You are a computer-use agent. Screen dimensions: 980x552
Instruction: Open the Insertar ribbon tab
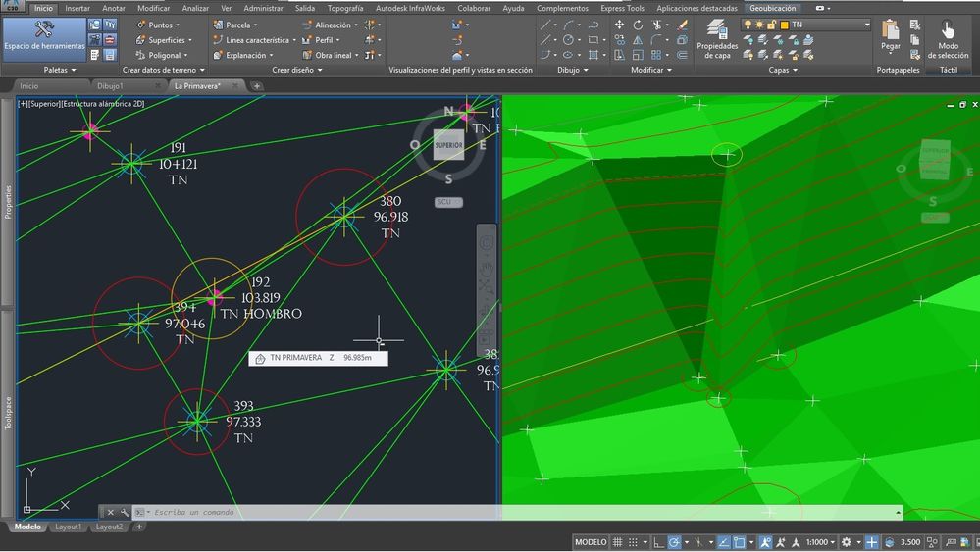coord(77,8)
